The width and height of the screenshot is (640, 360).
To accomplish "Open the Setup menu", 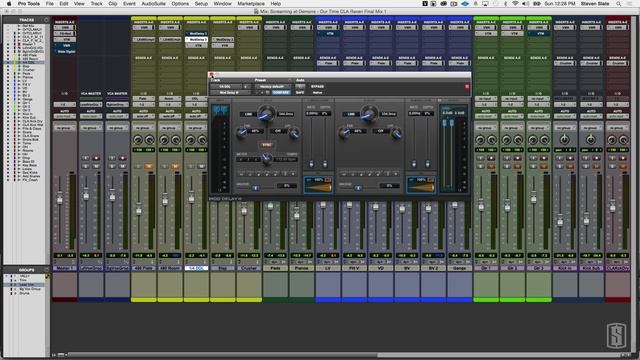I will point(201,4).
